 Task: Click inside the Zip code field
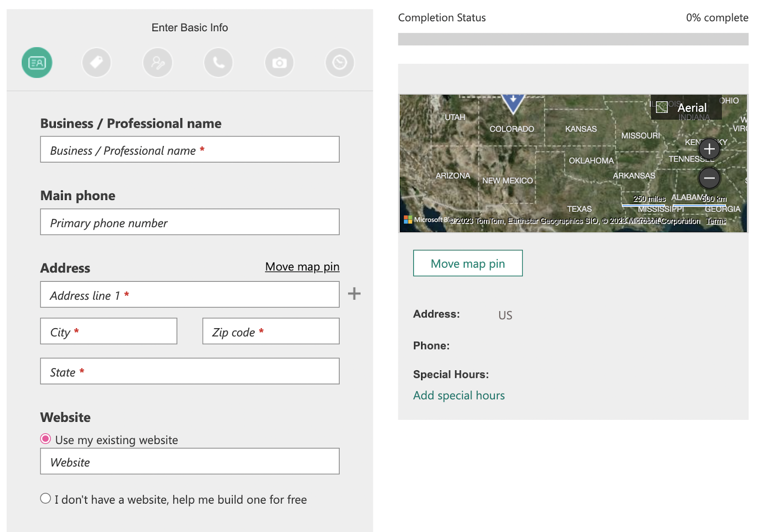(x=270, y=331)
